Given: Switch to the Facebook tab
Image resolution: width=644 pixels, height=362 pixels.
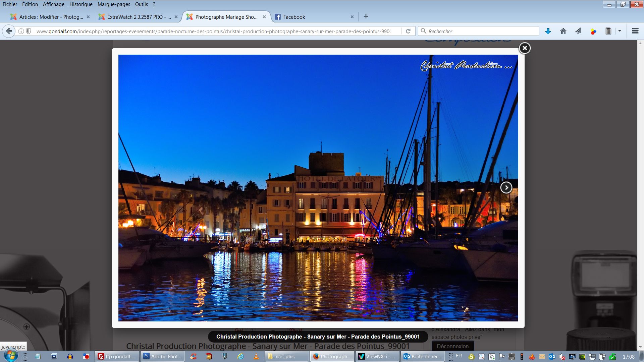Looking at the screenshot, I should (x=314, y=17).
